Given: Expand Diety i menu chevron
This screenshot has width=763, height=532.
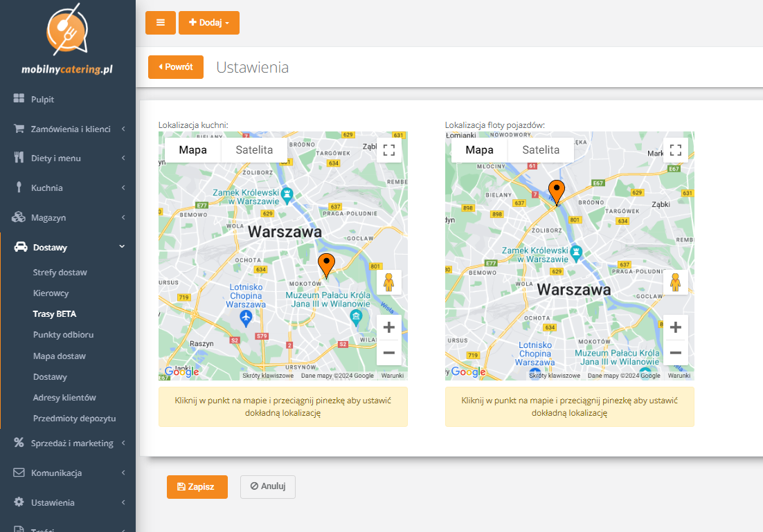Looking at the screenshot, I should [124, 158].
